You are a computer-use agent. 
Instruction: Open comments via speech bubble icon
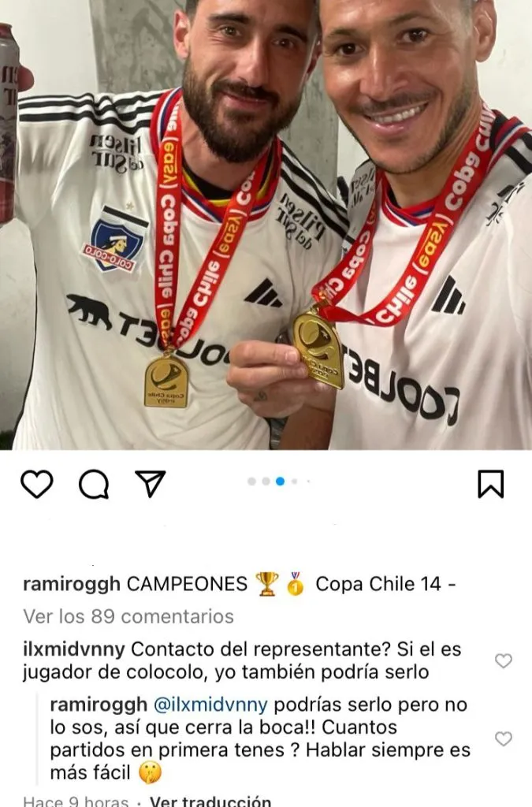[x=94, y=485]
